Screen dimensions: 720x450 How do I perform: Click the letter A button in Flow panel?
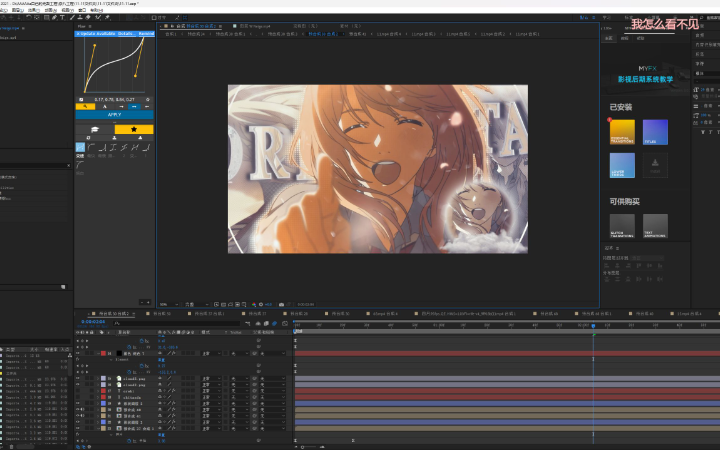(105, 107)
